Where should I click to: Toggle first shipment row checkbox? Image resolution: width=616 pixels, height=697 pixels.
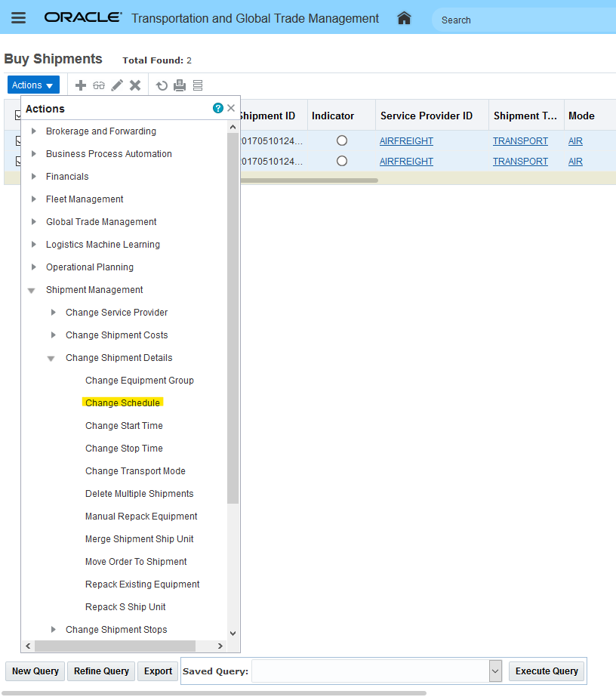click(18, 141)
